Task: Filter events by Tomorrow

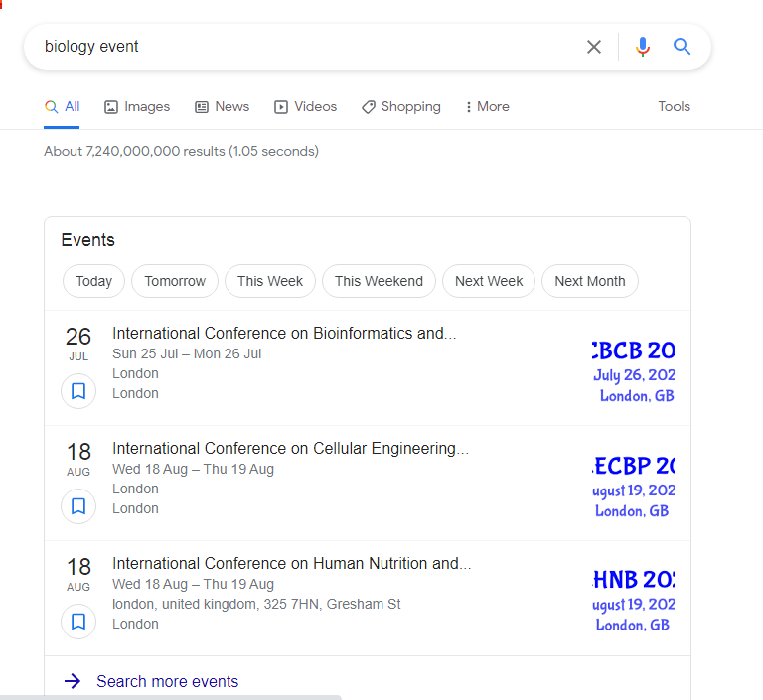Action: pos(175,281)
